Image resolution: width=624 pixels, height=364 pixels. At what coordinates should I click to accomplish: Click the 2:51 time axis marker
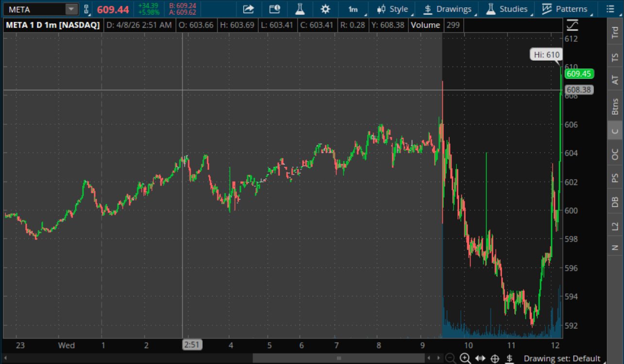click(x=192, y=345)
